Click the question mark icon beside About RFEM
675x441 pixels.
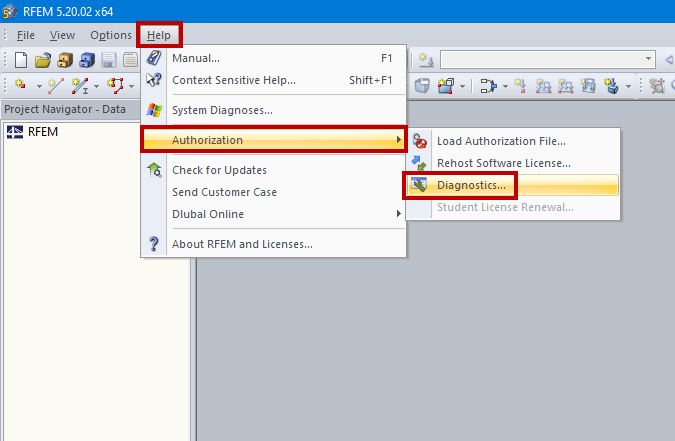(154, 244)
